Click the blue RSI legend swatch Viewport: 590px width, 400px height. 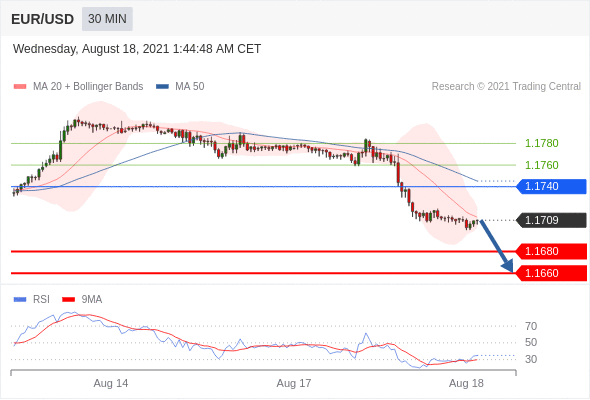(20, 300)
